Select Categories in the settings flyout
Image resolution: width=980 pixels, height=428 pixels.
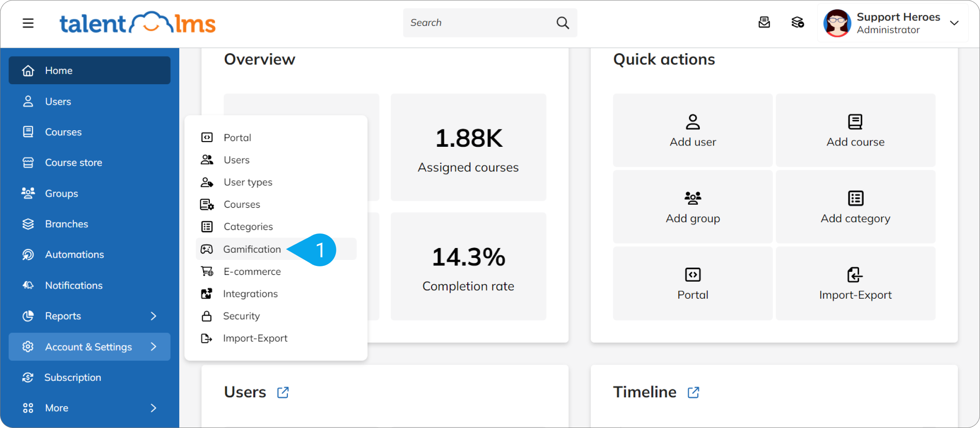click(276, 226)
